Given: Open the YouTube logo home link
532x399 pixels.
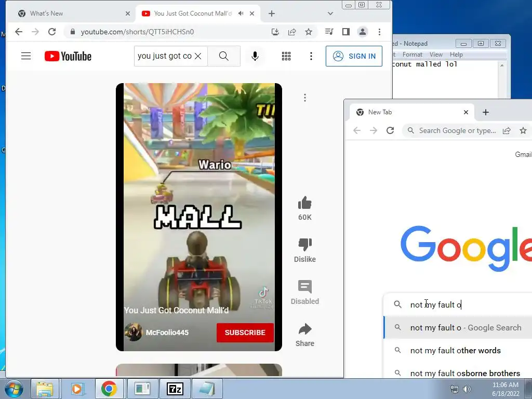Looking at the screenshot, I should click(68, 56).
